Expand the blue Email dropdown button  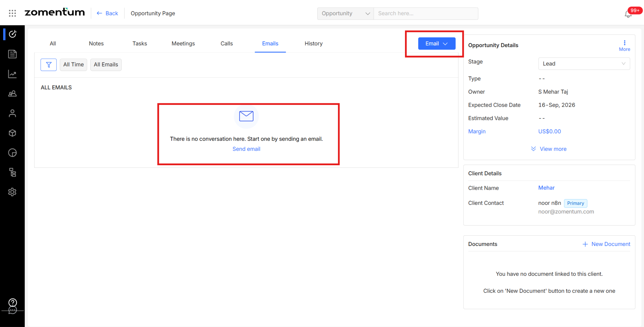coord(437,44)
